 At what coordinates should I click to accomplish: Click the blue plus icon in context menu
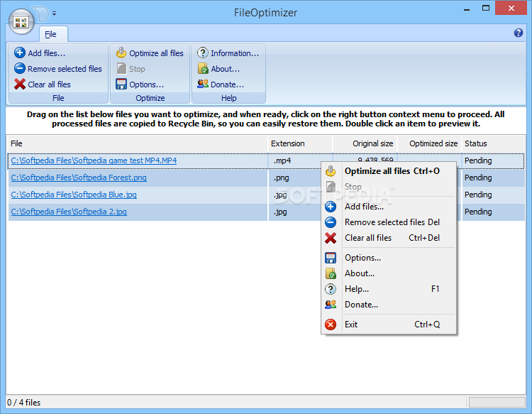(x=331, y=207)
